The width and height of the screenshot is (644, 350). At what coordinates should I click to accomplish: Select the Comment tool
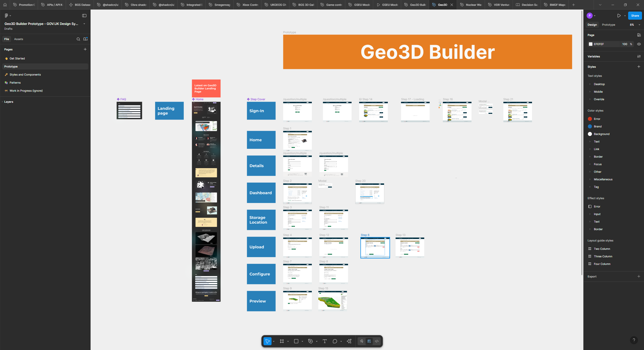tap(335, 341)
